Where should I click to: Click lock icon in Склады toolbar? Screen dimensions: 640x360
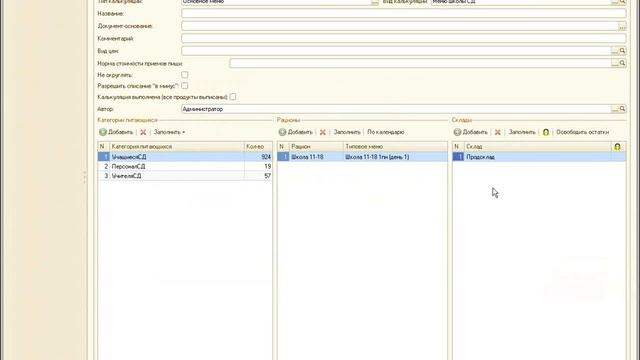(x=546, y=132)
